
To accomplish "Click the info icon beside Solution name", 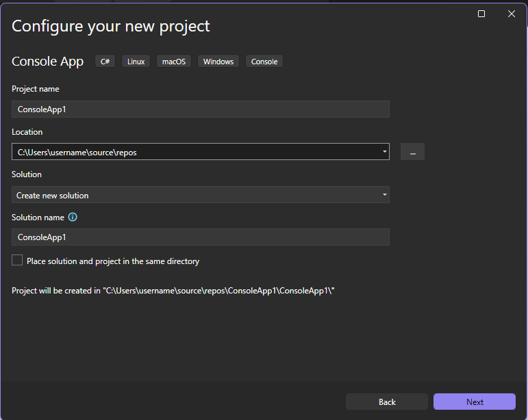I will pyautogui.click(x=73, y=218).
